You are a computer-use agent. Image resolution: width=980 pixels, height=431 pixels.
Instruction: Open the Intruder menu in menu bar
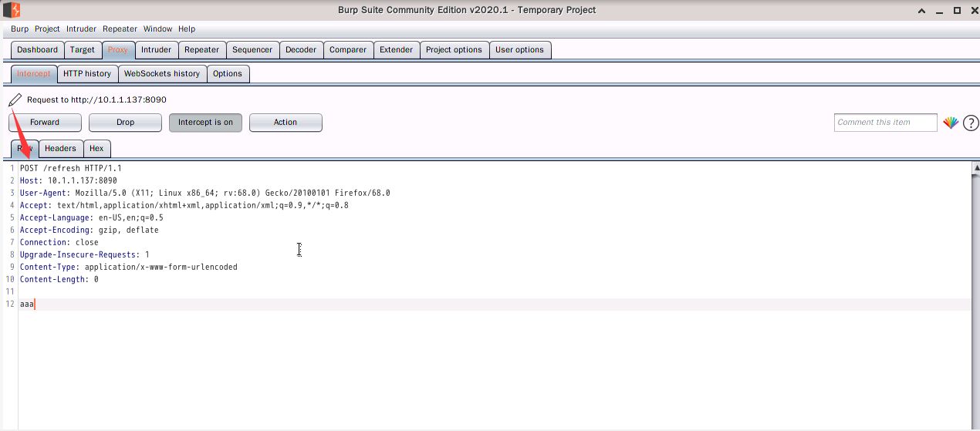click(x=81, y=29)
